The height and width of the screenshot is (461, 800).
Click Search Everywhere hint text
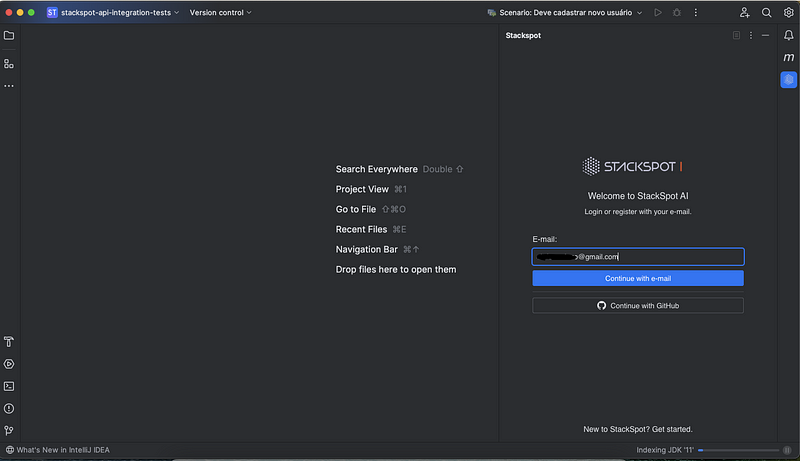click(377, 169)
